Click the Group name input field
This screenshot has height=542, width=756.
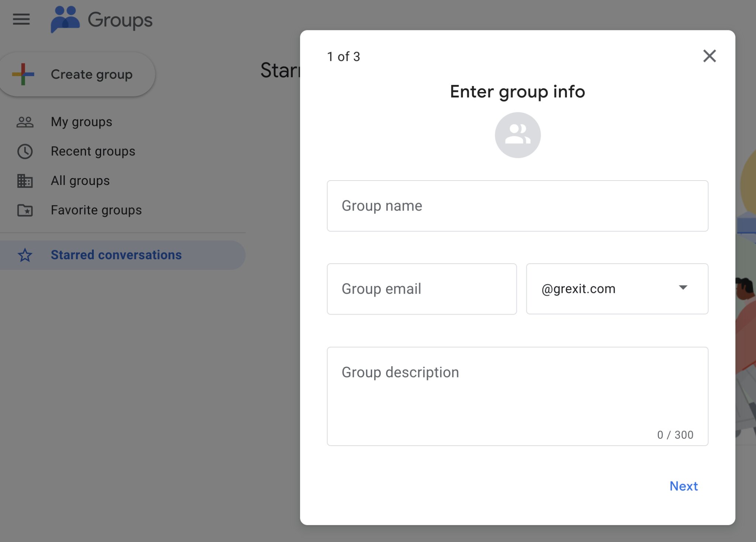click(x=517, y=206)
